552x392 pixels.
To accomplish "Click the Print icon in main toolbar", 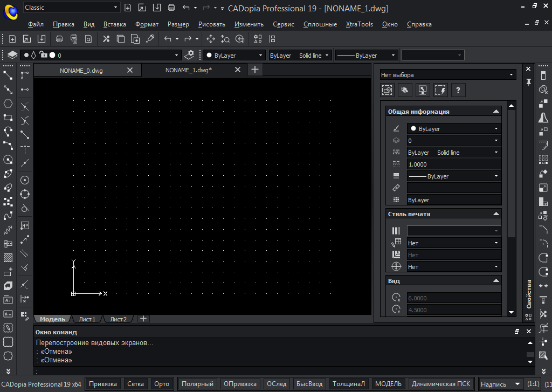I will point(59,39).
